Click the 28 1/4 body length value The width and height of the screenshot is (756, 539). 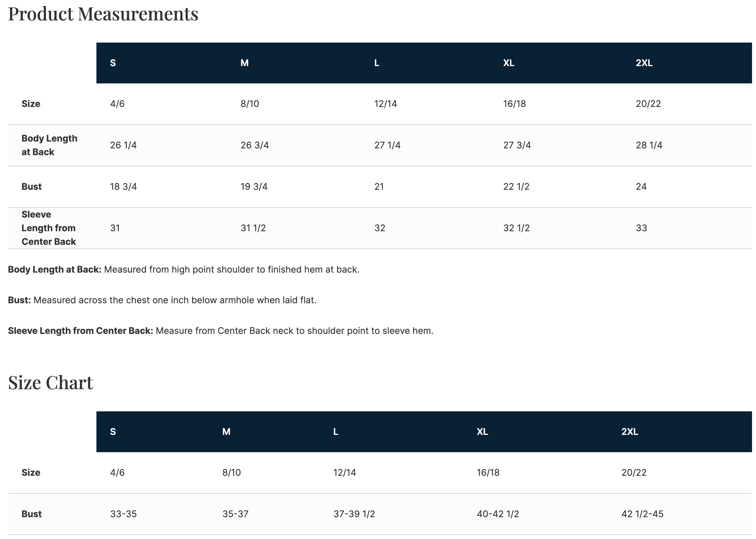[x=649, y=145]
